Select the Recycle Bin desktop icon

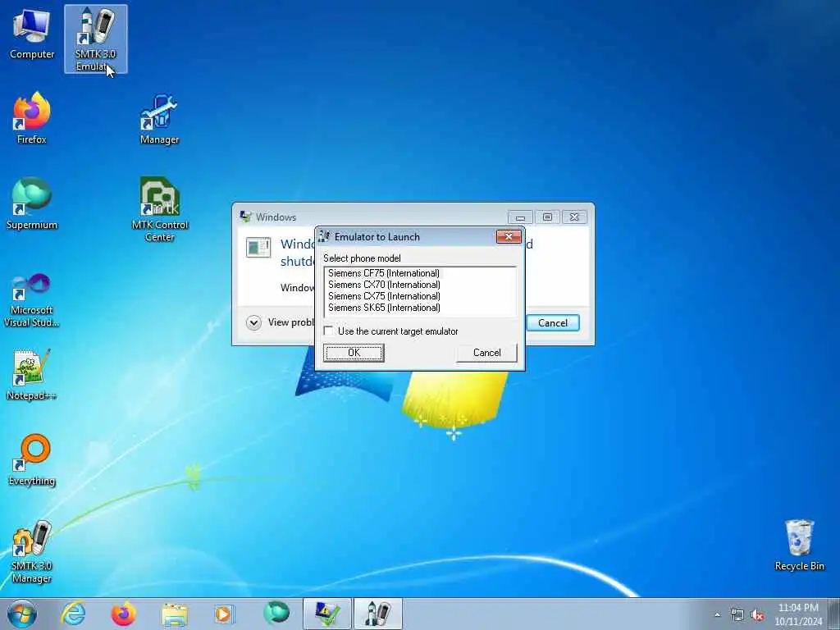[799, 546]
